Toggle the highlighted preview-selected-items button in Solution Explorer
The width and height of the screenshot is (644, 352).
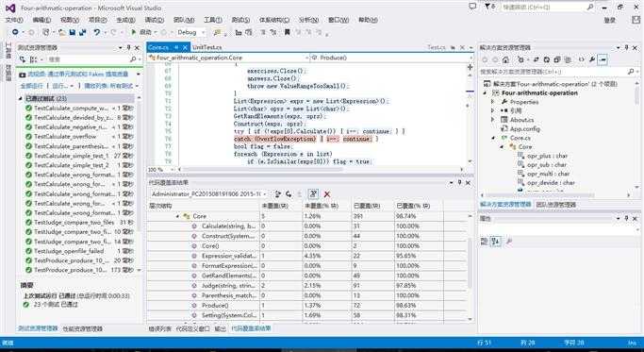[603, 60]
